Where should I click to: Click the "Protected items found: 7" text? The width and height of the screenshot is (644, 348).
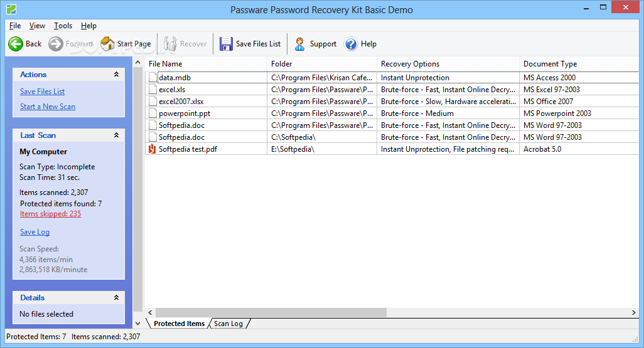(x=61, y=204)
